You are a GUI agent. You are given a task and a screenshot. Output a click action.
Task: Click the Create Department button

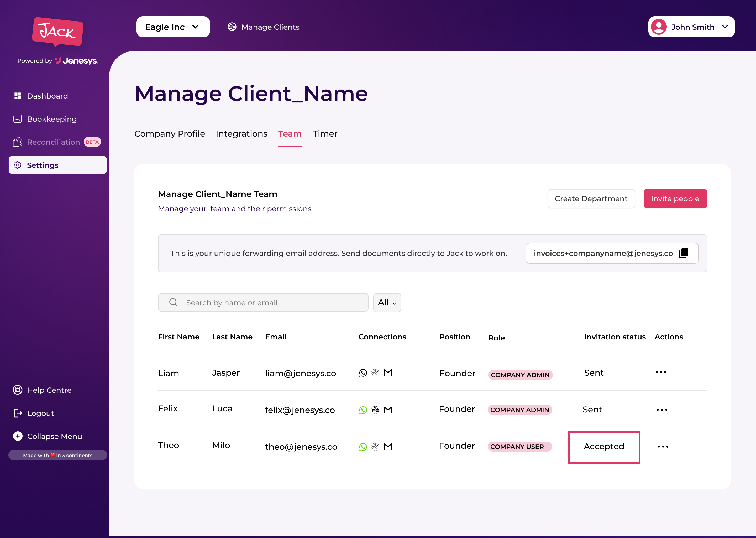coord(591,198)
